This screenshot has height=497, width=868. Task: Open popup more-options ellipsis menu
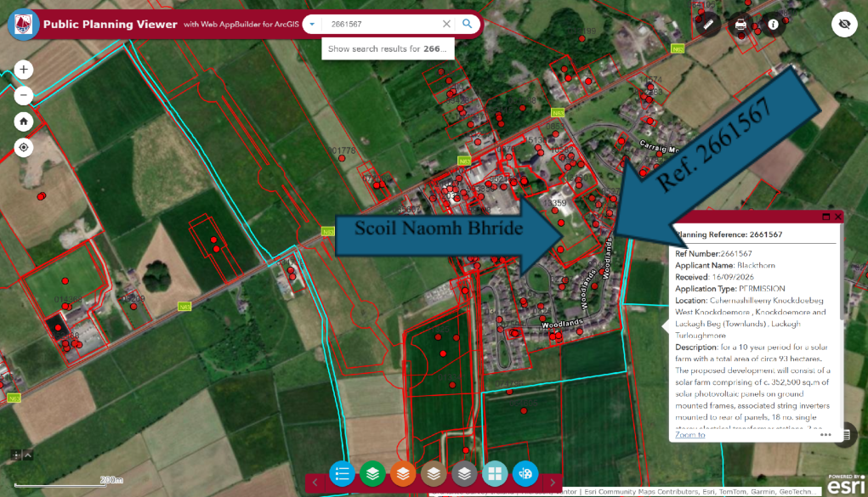pos(825,434)
